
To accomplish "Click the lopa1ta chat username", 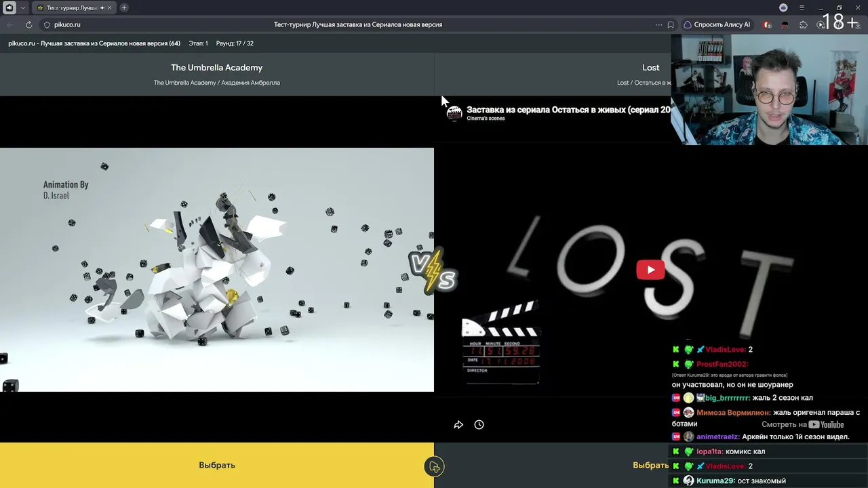I will [x=709, y=451].
